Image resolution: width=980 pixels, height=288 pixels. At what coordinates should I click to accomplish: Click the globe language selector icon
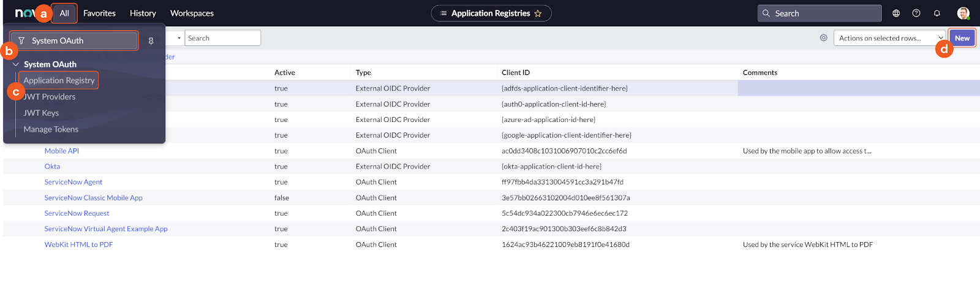click(x=896, y=13)
